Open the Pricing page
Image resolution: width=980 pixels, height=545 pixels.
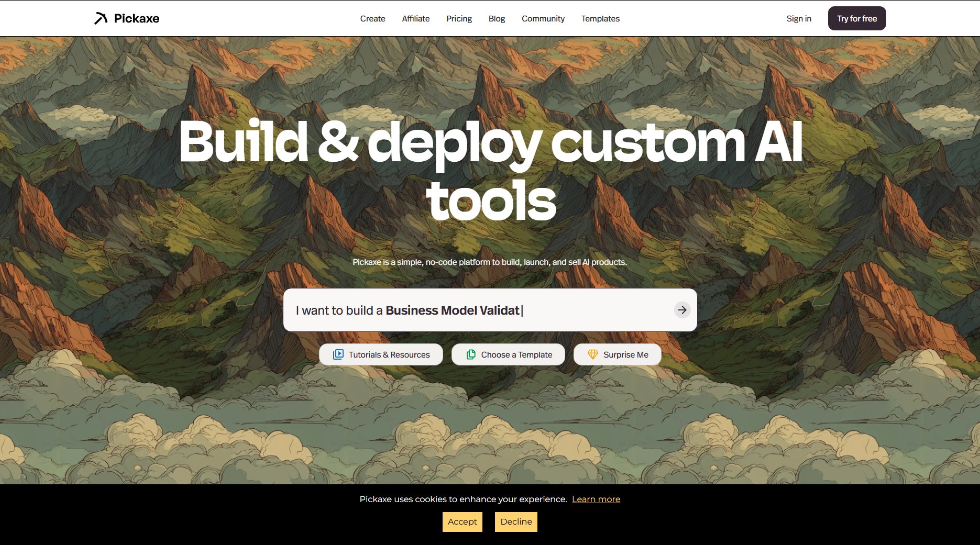click(x=458, y=18)
